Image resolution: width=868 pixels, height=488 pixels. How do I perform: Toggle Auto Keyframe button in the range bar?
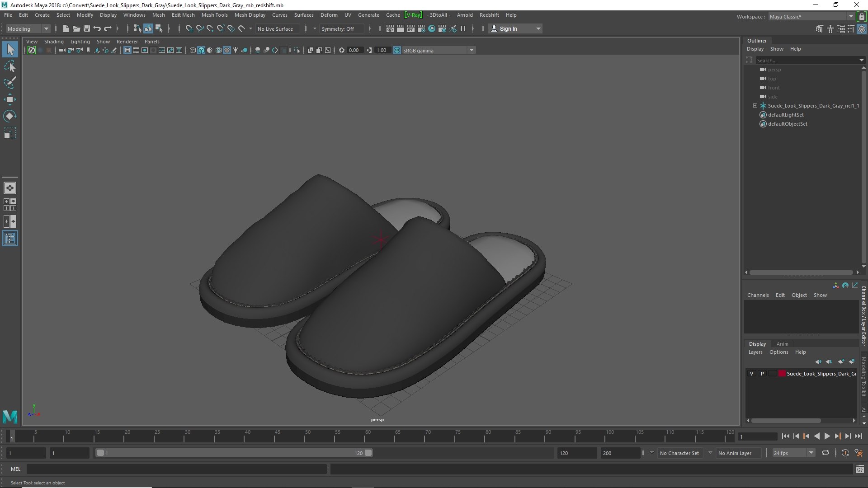[x=845, y=453]
